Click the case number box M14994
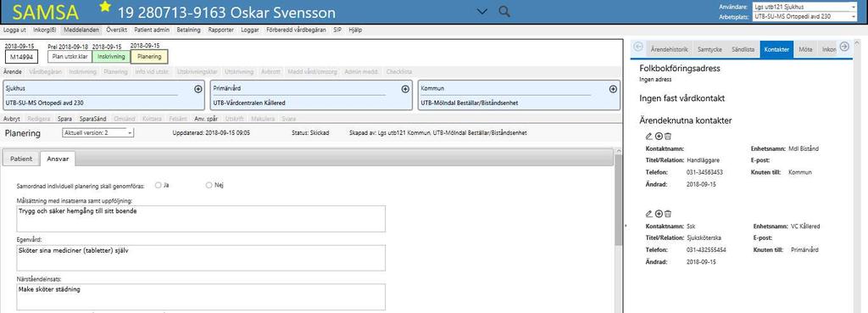Viewport: 868px width, 313px height. pos(21,57)
